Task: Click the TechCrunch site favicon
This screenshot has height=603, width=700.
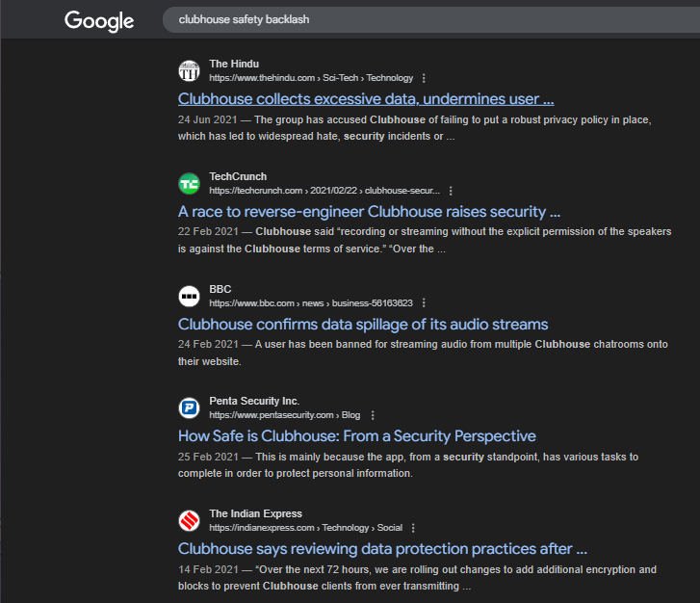Action: pos(189,183)
